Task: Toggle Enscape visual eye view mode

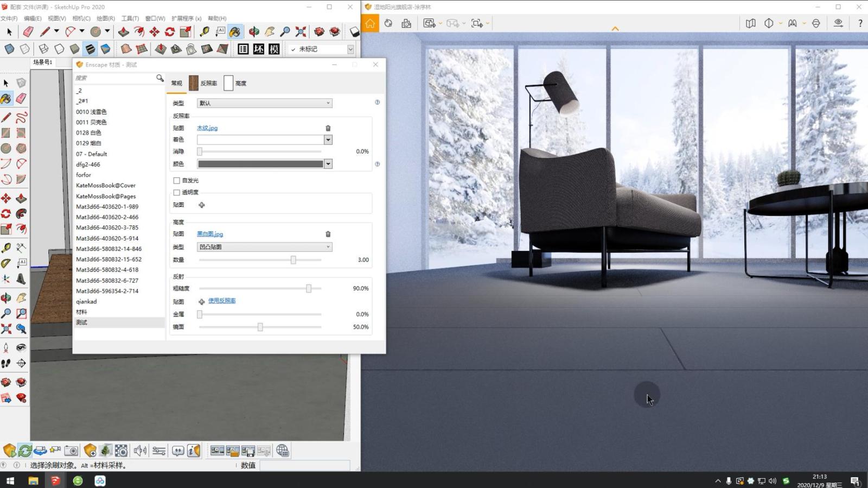Action: coord(838,23)
